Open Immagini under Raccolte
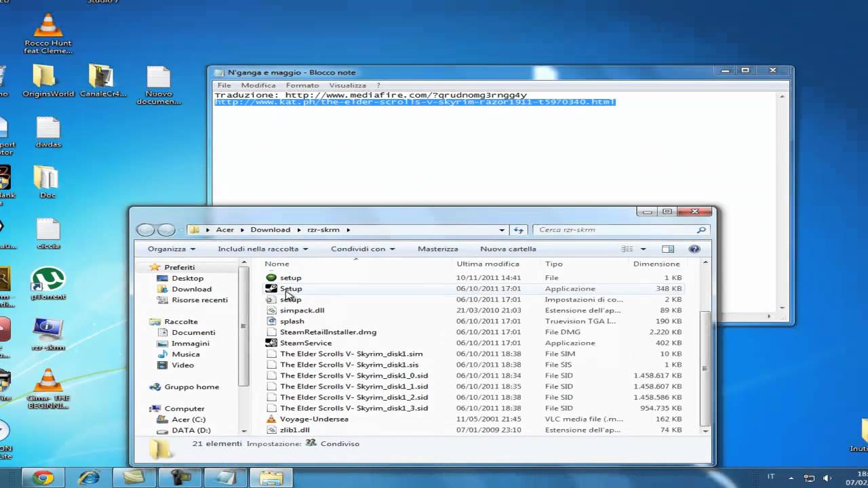868x488 pixels. (191, 343)
